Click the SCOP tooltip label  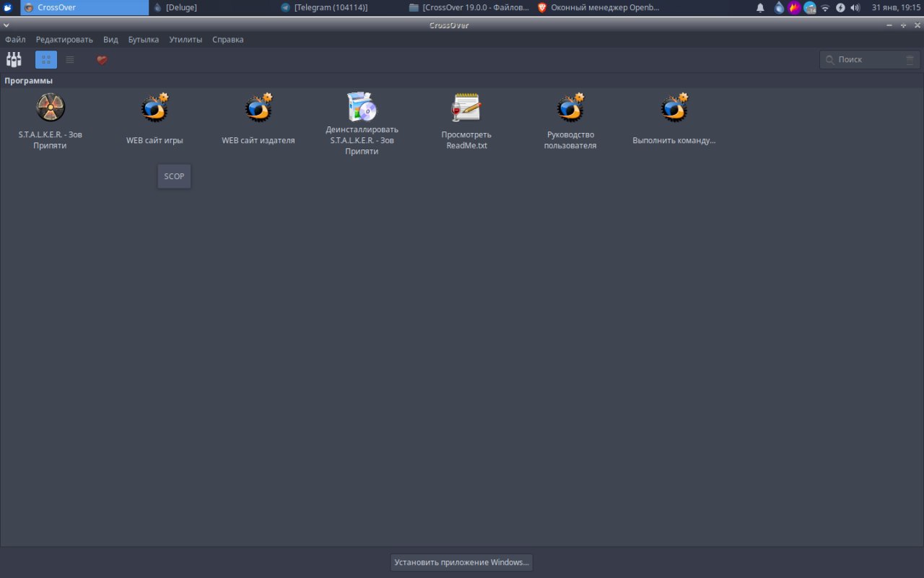coord(174,176)
